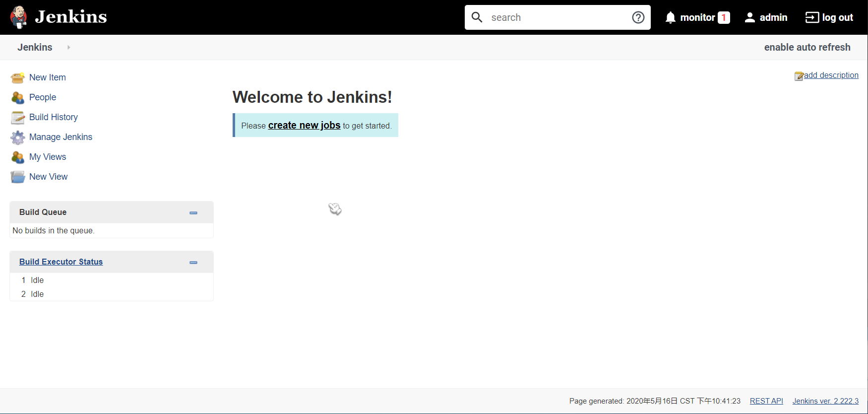Click the 'No builds in the queue.' text
This screenshot has width=868, height=414.
pyautogui.click(x=54, y=230)
